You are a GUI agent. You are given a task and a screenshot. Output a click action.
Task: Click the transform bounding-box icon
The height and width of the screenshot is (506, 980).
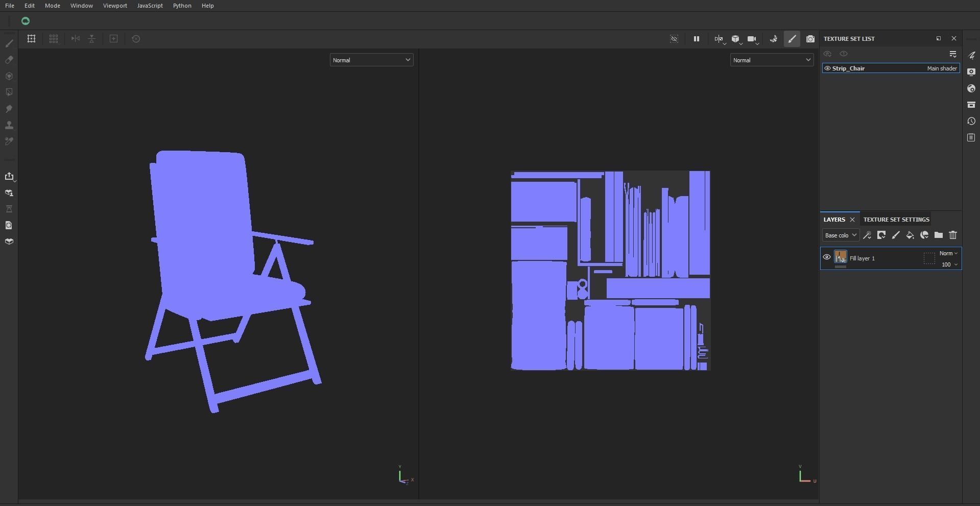pyautogui.click(x=32, y=39)
